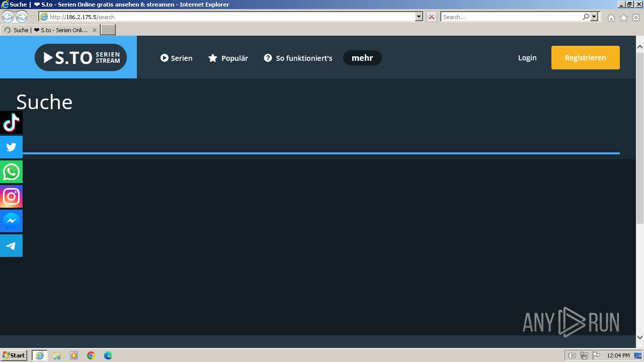Click the vertical scrollbar thumb
Screen dimensions: 644x362
pos(640,138)
